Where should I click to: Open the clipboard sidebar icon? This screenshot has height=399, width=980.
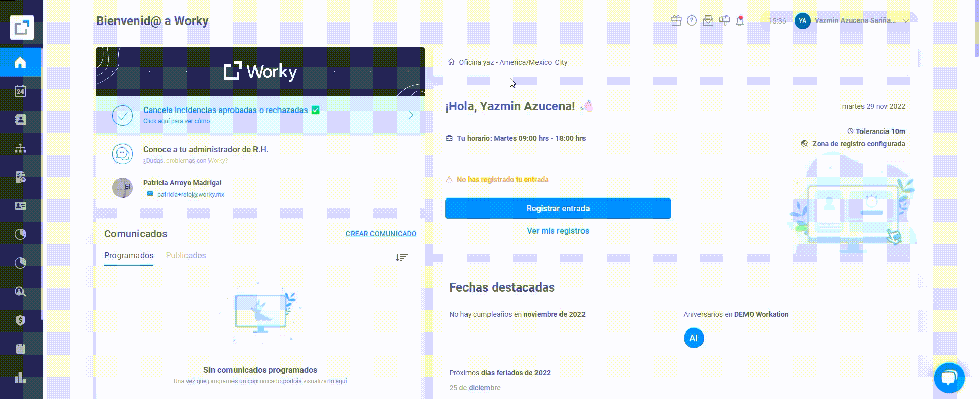[20, 349]
